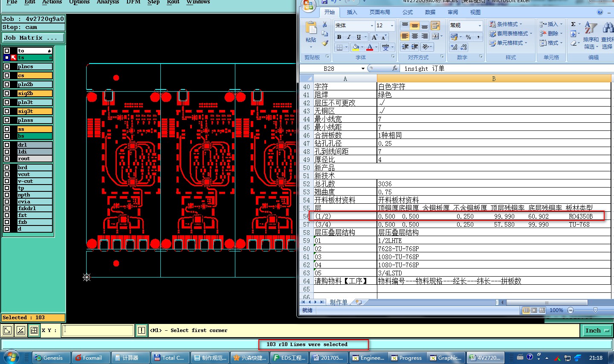The image size is (614, 364).
Task: Open the 条件格式 conditional formatting dropdown
Action: click(506, 24)
